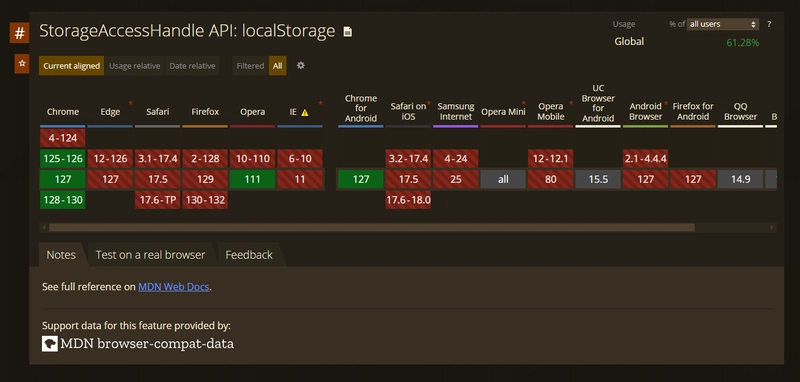This screenshot has width=800, height=382.
Task: Click the Firefox 129 version cell
Action: [205, 180]
